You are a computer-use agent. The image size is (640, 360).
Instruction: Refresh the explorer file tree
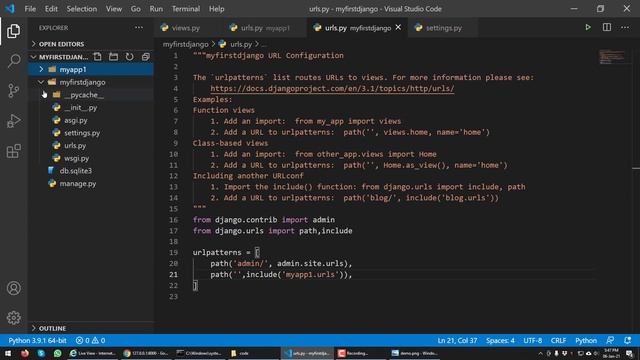coord(129,57)
